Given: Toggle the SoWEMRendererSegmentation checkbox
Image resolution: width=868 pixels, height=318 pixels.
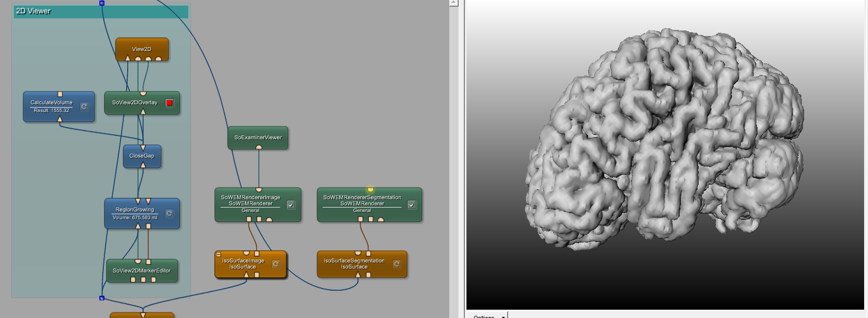Looking at the screenshot, I should (412, 205).
